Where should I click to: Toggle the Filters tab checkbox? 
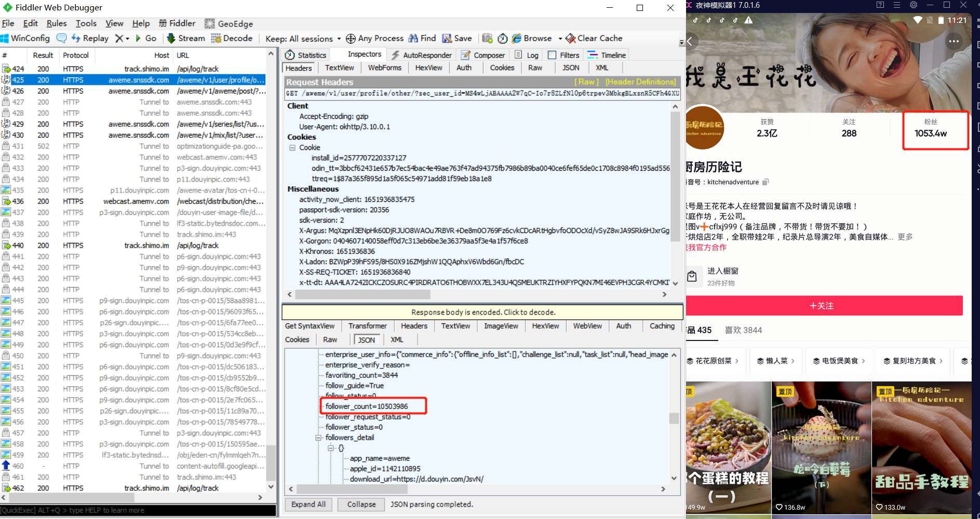pyautogui.click(x=552, y=55)
